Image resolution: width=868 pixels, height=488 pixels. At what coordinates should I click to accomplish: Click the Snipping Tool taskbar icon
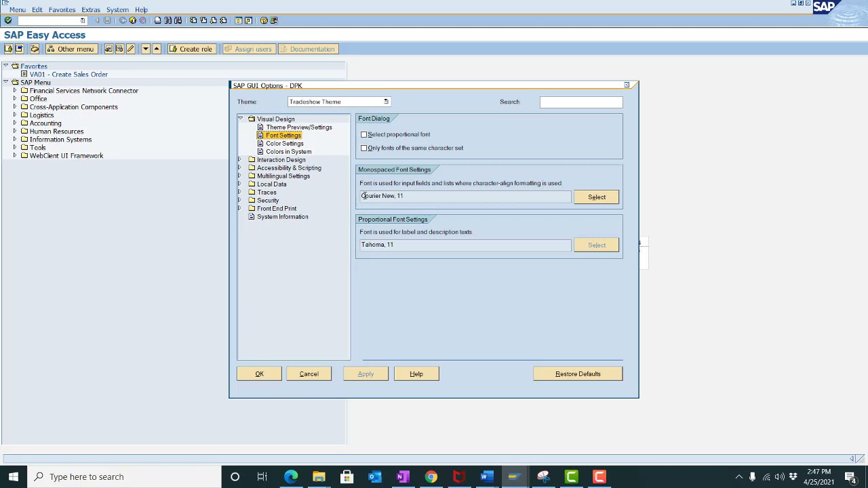542,476
